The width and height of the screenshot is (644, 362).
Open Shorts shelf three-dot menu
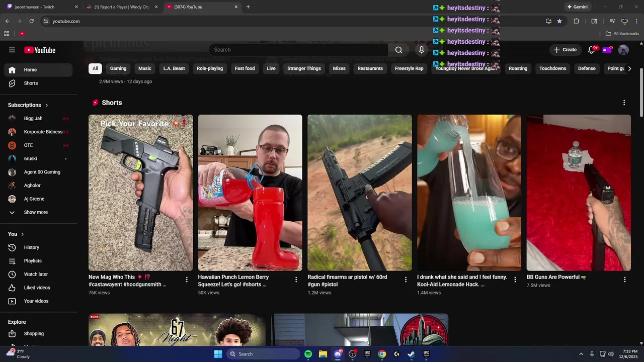[624, 103]
